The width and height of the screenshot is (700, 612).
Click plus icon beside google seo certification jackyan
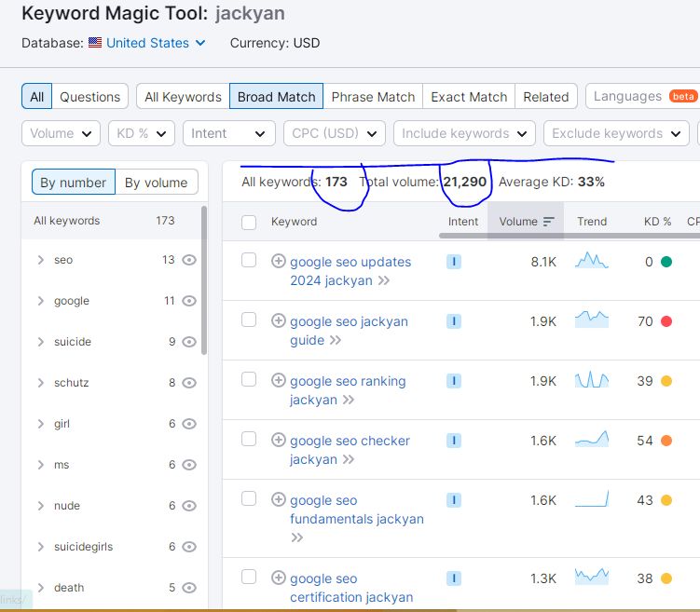tap(278, 578)
